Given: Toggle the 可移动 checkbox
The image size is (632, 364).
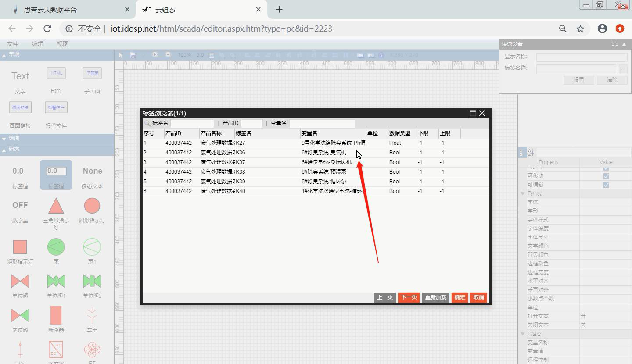Looking at the screenshot, I should point(606,176).
